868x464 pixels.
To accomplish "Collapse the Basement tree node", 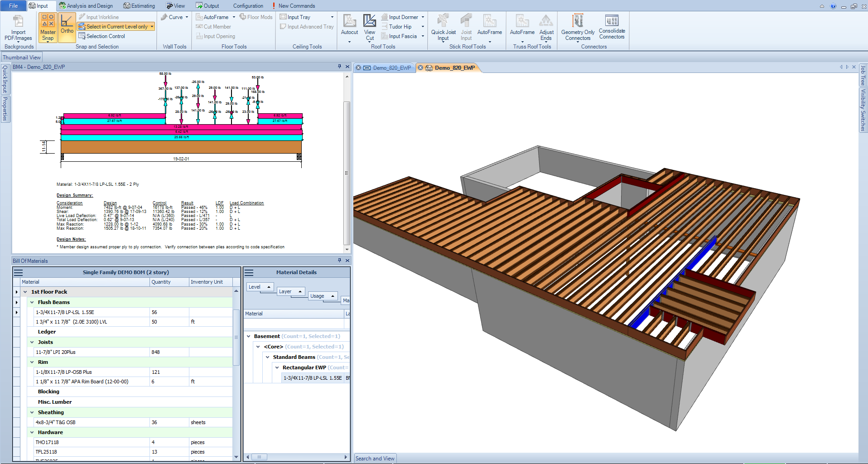I will [x=249, y=336].
